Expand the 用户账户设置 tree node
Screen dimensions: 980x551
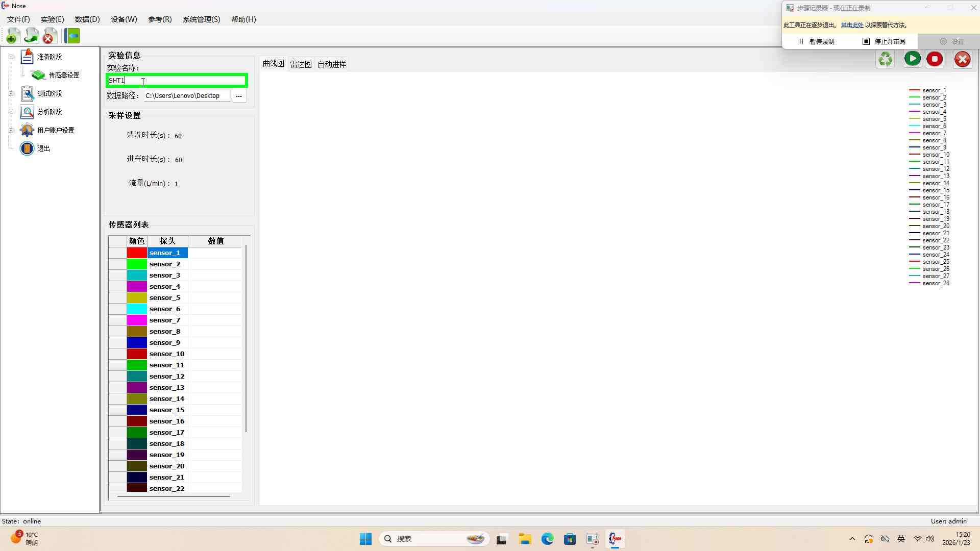pyautogui.click(x=11, y=130)
